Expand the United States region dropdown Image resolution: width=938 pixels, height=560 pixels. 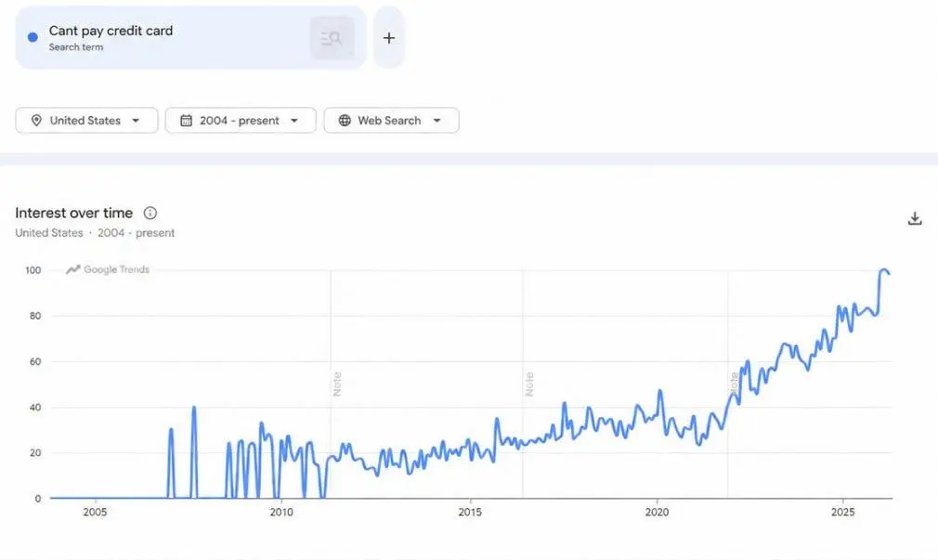[86, 120]
